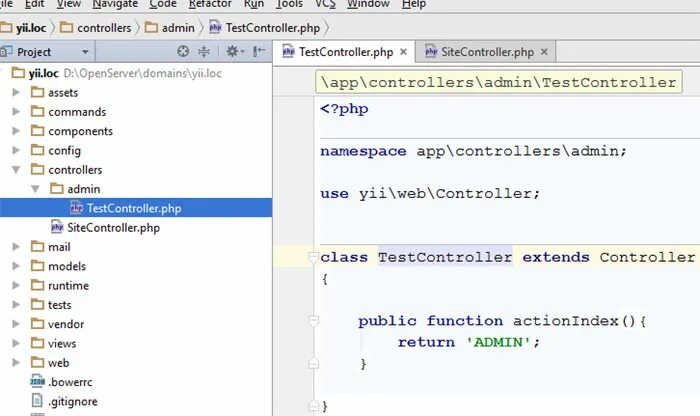700x416 pixels.
Task: Click the assets folder icon
Action: 38,92
